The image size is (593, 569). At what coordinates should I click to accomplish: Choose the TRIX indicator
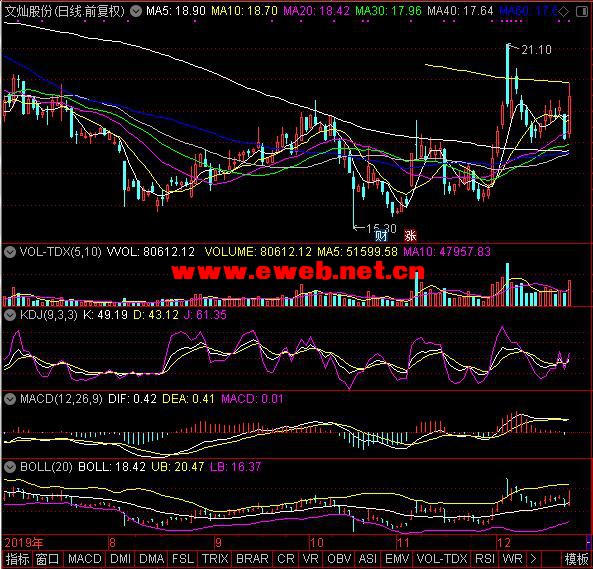[x=215, y=559]
